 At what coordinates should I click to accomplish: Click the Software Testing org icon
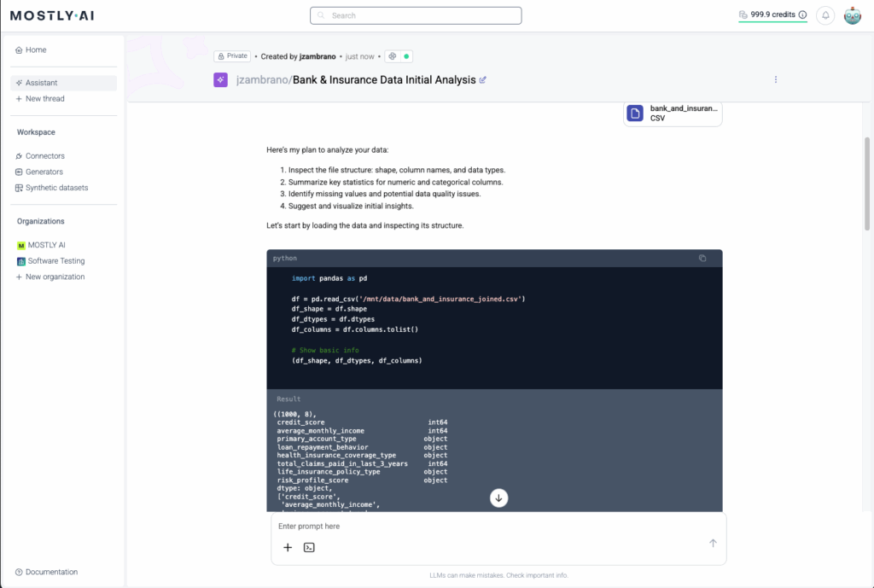[21, 261]
